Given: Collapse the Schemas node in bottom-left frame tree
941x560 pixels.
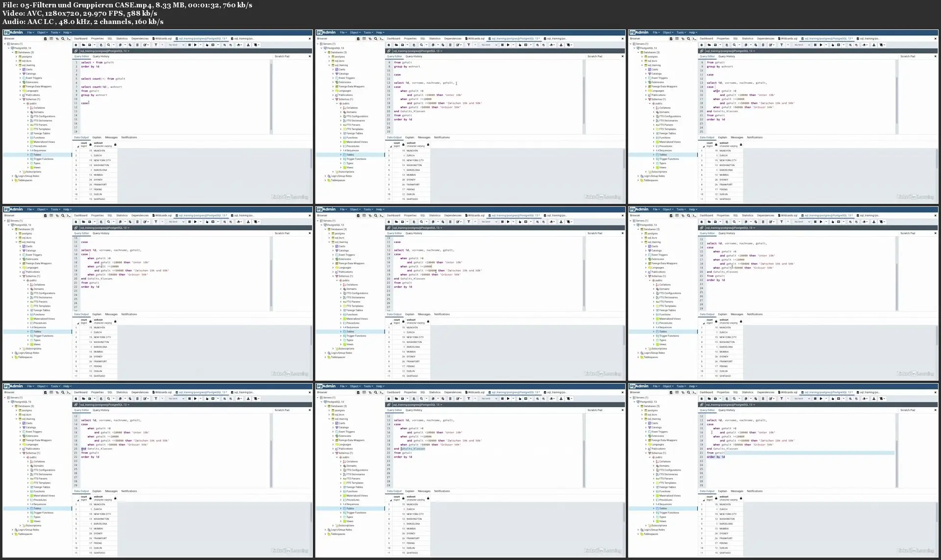Looking at the screenshot, I should point(21,453).
